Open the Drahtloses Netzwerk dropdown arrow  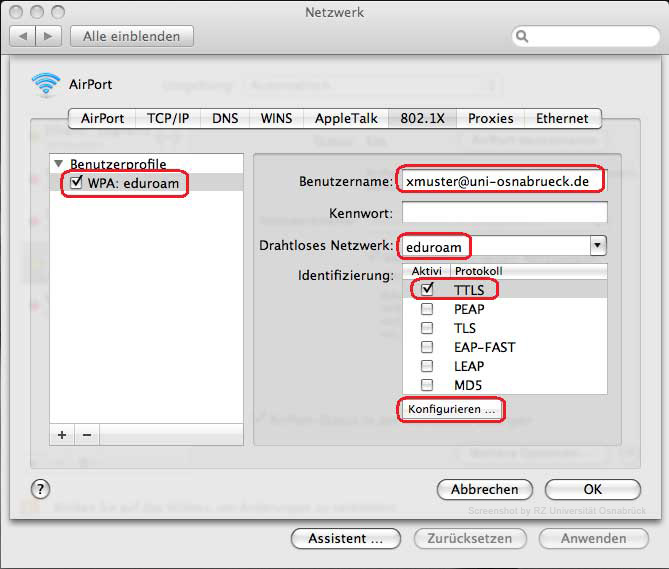click(x=598, y=245)
